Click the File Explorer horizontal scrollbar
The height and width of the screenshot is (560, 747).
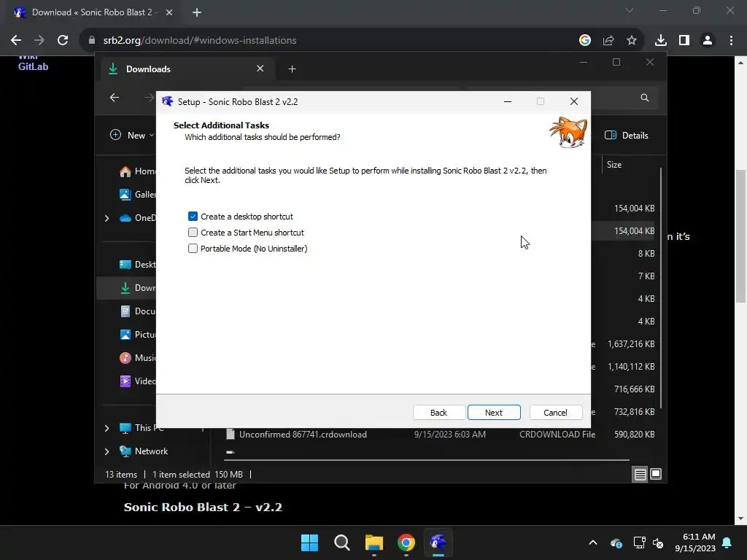click(426, 461)
